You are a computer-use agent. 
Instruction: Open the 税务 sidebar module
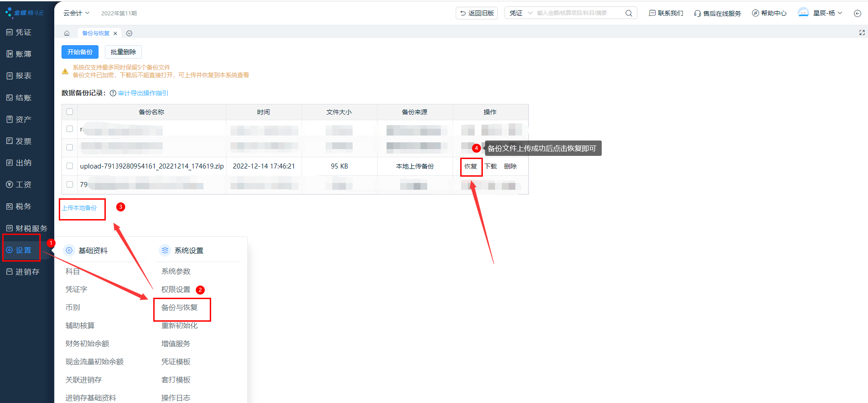pos(19,206)
